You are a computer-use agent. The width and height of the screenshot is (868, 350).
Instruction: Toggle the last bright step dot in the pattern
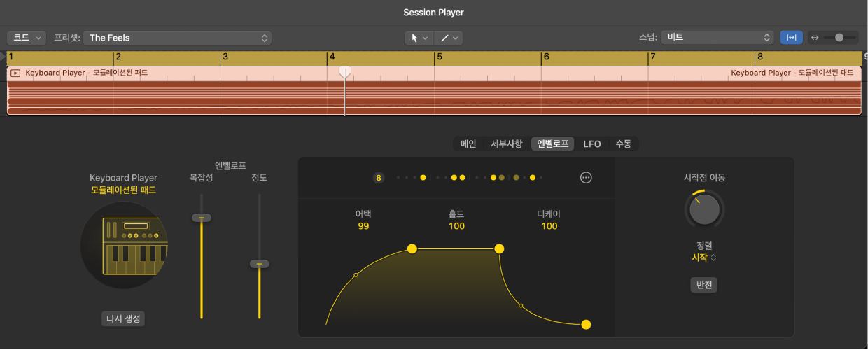pos(533,178)
